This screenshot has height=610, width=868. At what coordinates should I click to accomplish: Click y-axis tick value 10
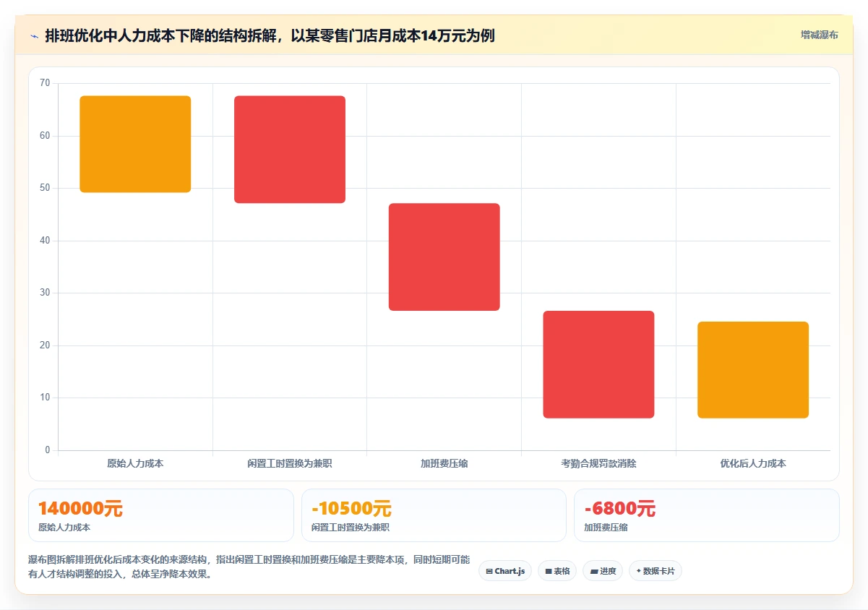click(x=45, y=398)
